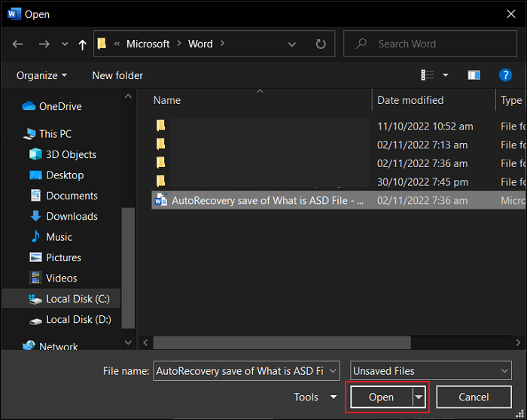
Task: Click date 02/11/2022 7:36 am of AutoRecovery row
Action: click(422, 200)
